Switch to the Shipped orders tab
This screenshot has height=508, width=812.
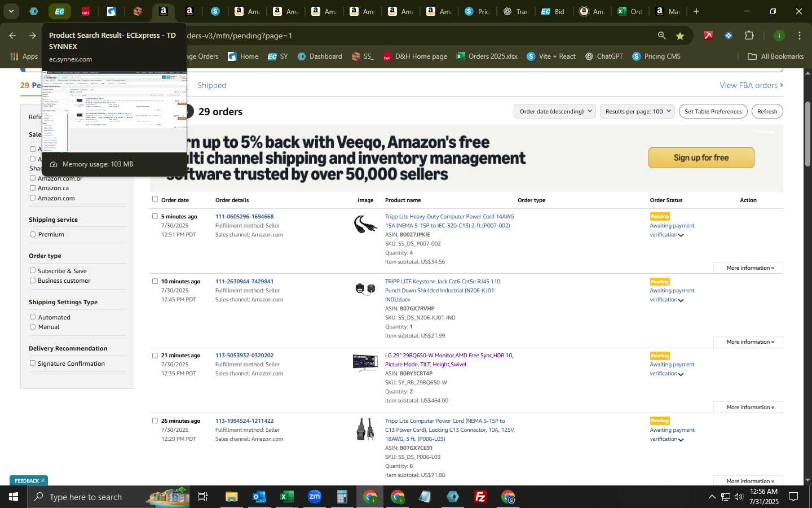[211, 85]
